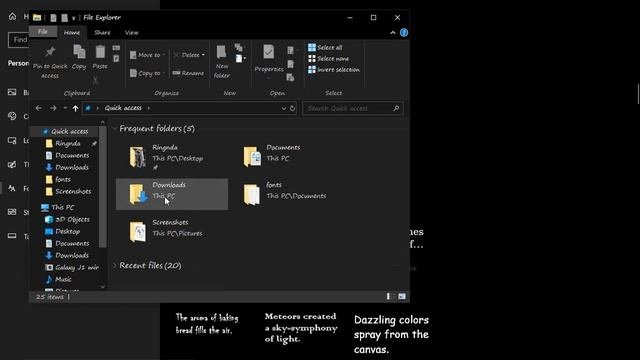This screenshot has height=360, width=640.
Task: Click Quick access in the address bar
Action: coord(123,108)
